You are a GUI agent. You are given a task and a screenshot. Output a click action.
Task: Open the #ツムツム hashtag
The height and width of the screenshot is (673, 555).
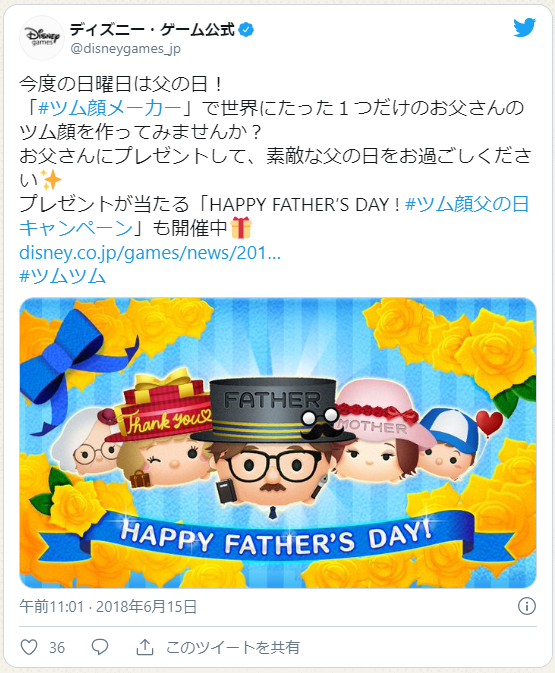63,276
